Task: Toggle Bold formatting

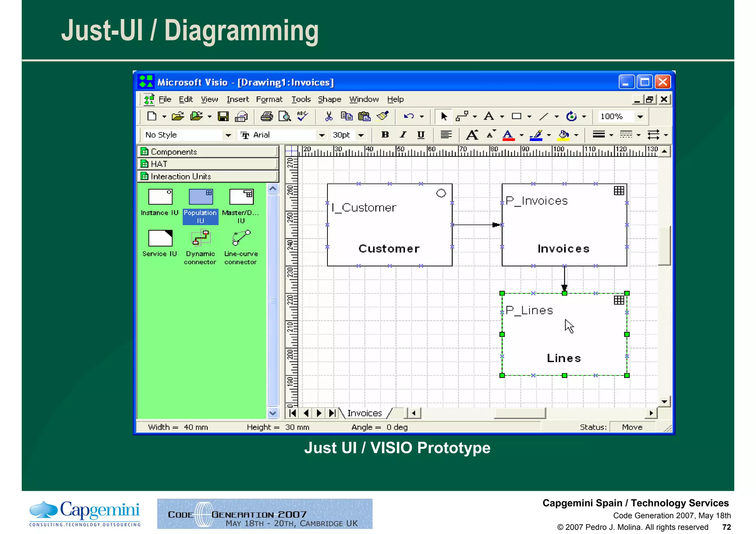Action: (x=385, y=135)
